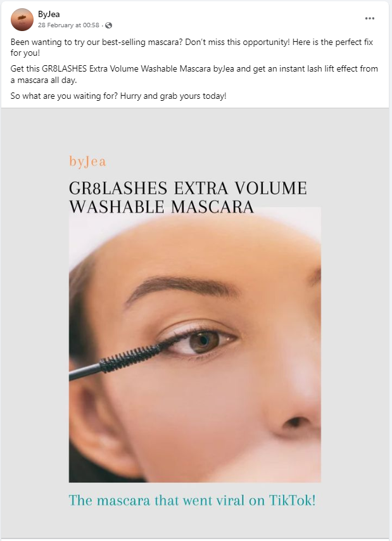Click the WASHABLE MASCARA heading line
Screen dimensions: 392x541
pos(161,207)
